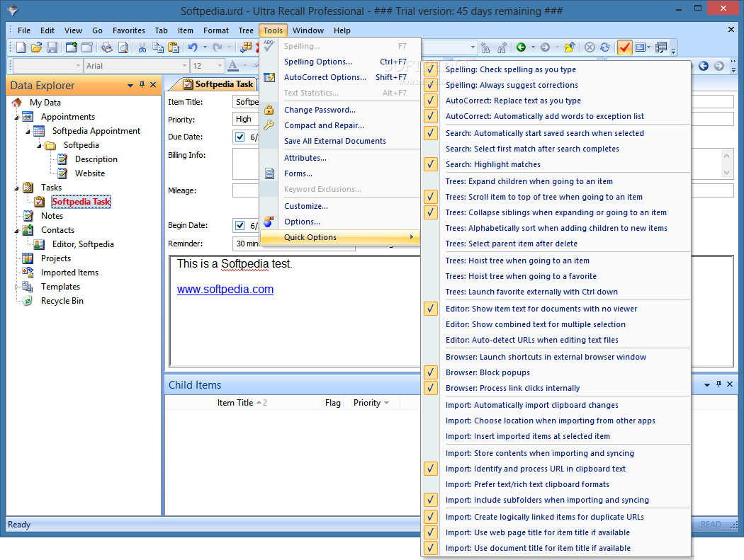Click the Go Up folder icon
Image resolution: width=744 pixels, height=560 pixels.
(x=570, y=47)
